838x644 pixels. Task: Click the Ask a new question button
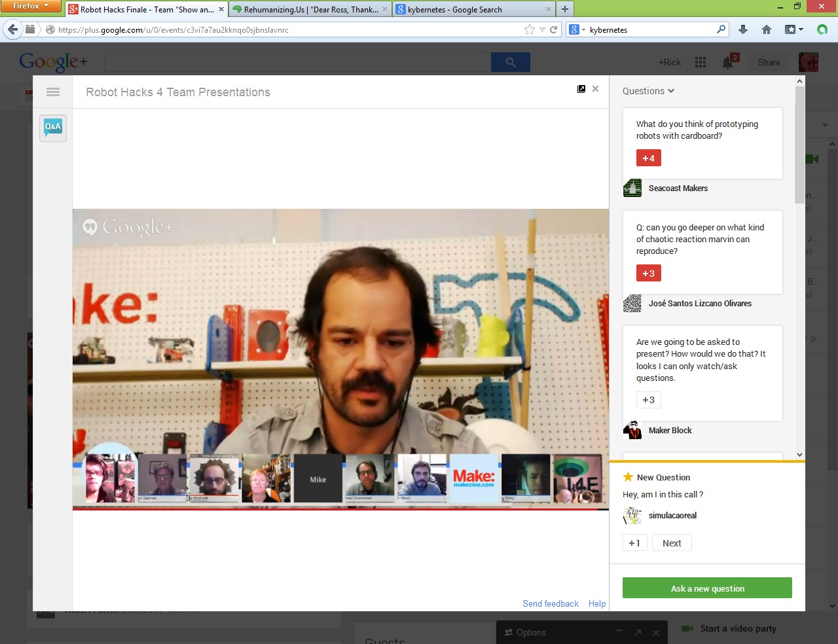pyautogui.click(x=707, y=588)
